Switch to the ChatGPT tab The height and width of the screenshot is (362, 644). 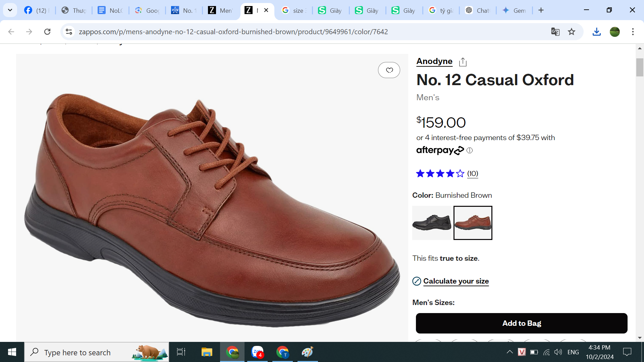point(478,10)
